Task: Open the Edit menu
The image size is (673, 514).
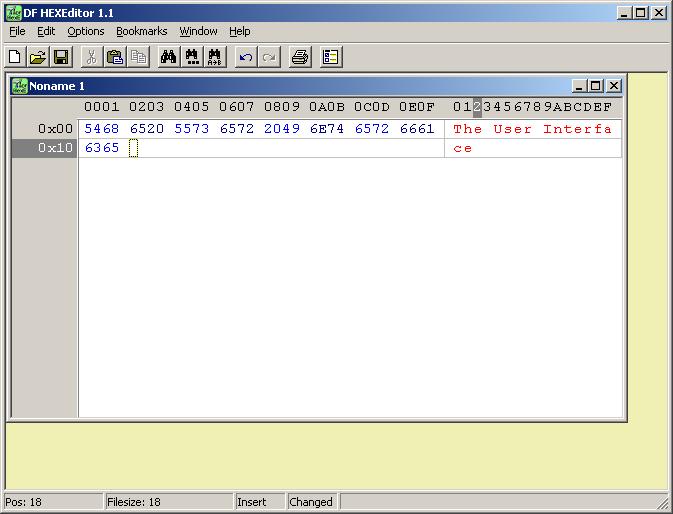Action: point(46,31)
